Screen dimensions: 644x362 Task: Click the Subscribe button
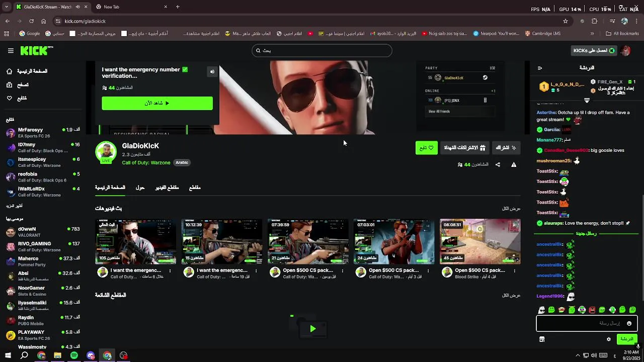506,148
